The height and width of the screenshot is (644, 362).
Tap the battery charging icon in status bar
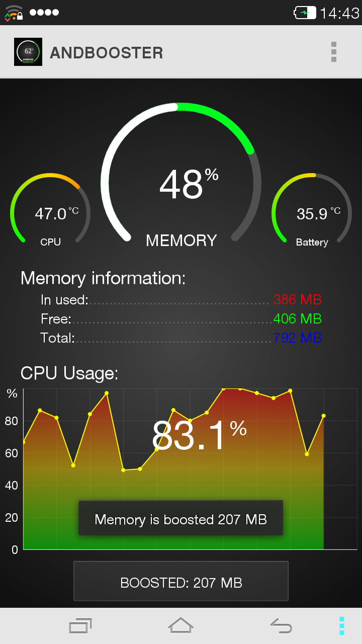pyautogui.click(x=305, y=13)
